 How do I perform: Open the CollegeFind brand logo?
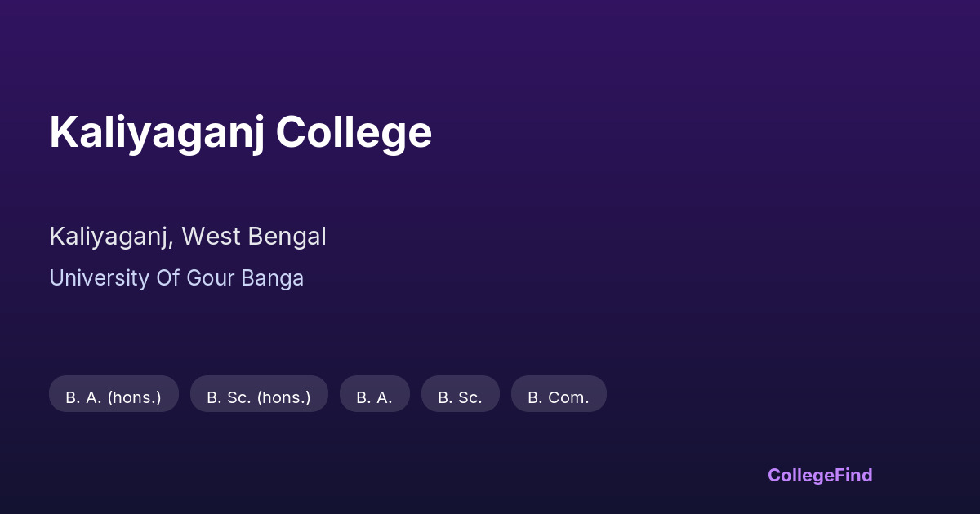(820, 475)
